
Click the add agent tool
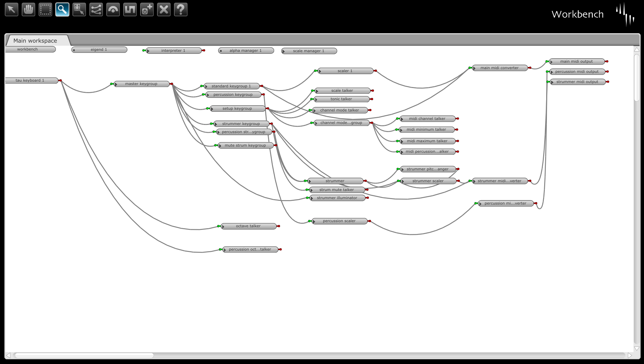point(147,9)
